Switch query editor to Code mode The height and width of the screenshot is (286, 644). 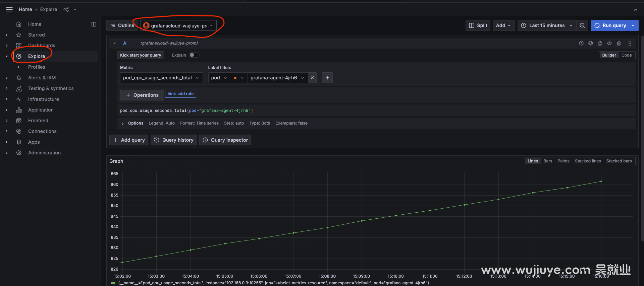coord(626,55)
